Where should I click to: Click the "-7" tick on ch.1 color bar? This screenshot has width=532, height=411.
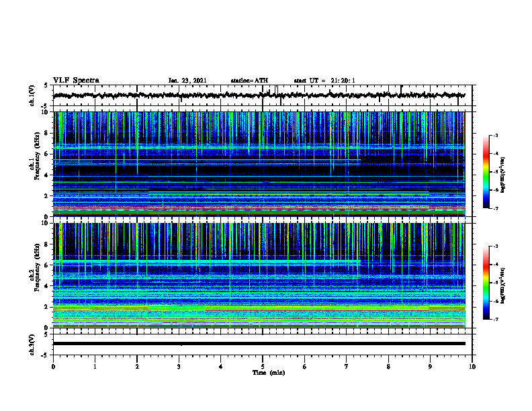click(495, 208)
